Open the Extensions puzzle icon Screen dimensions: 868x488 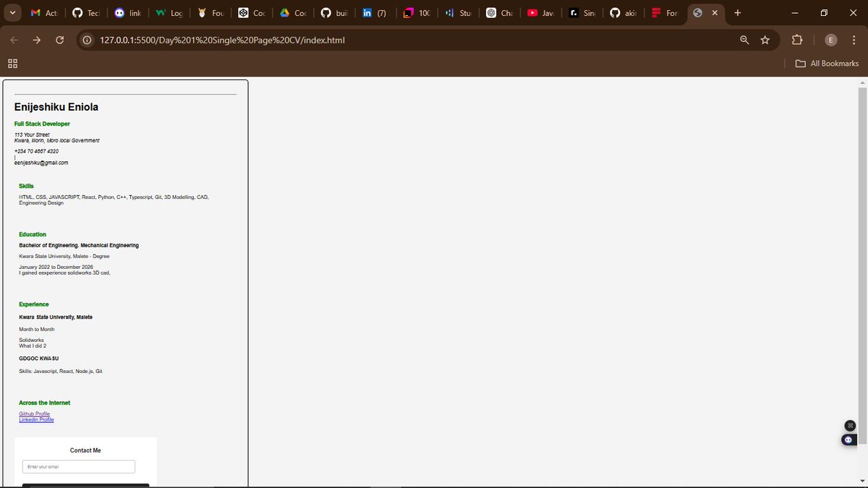click(797, 40)
